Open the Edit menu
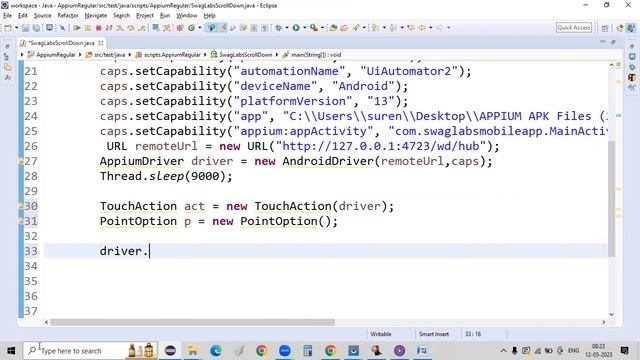The height and width of the screenshot is (360, 640). click(x=23, y=16)
